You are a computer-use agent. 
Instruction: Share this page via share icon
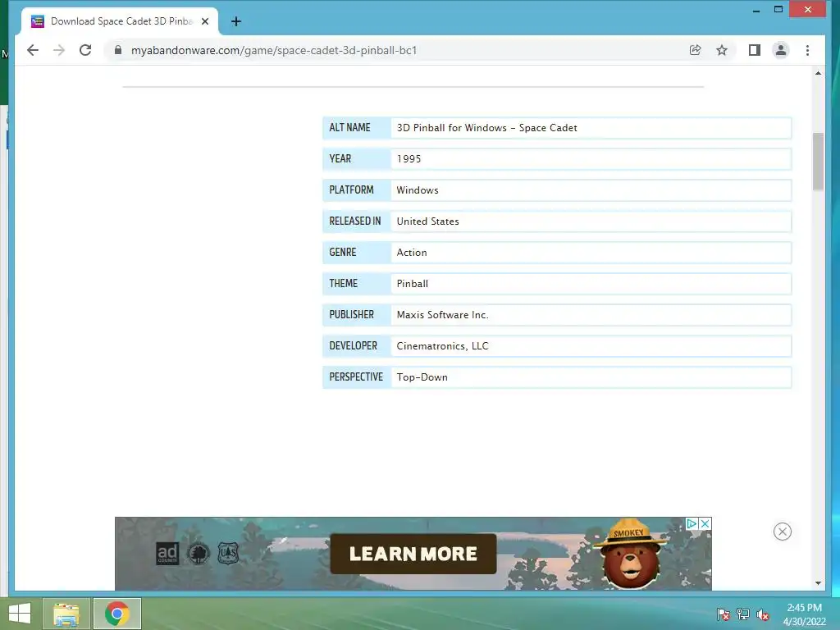(695, 50)
